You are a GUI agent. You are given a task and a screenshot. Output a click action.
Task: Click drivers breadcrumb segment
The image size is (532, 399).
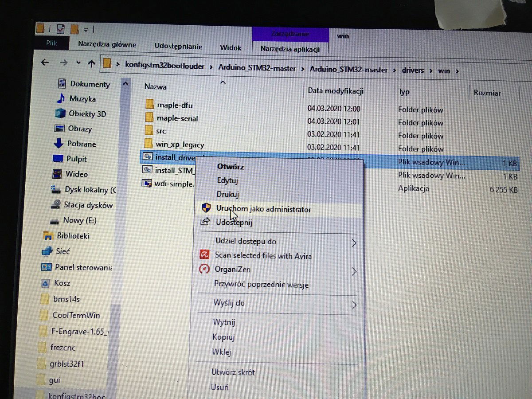pos(413,70)
